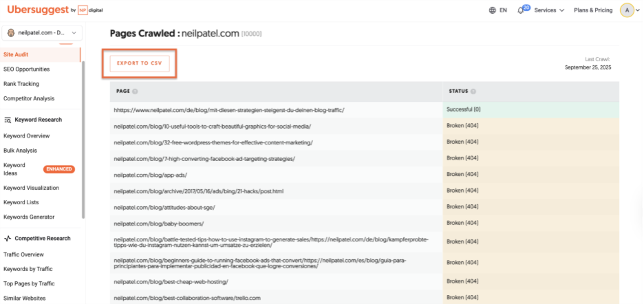Open Keywords Generator

point(29,217)
